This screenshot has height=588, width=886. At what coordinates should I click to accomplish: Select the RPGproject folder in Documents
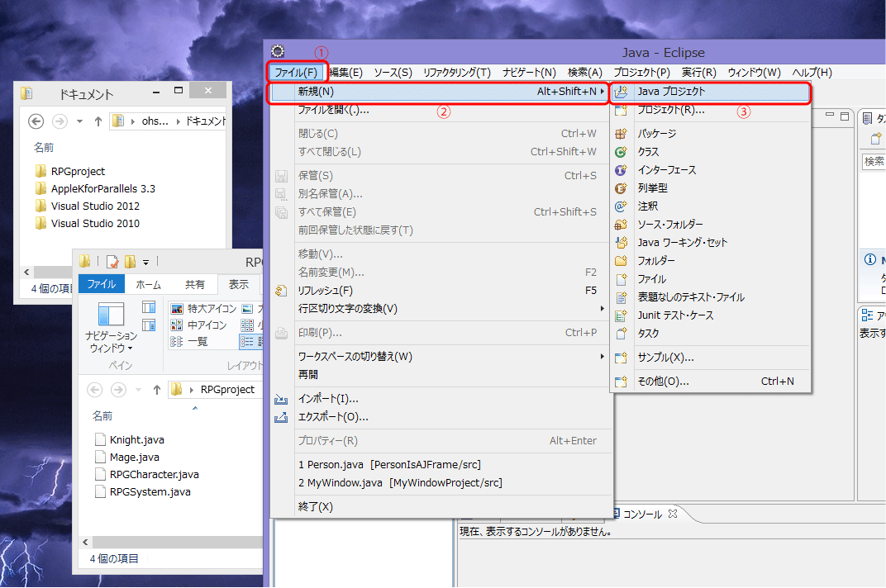pos(78,171)
